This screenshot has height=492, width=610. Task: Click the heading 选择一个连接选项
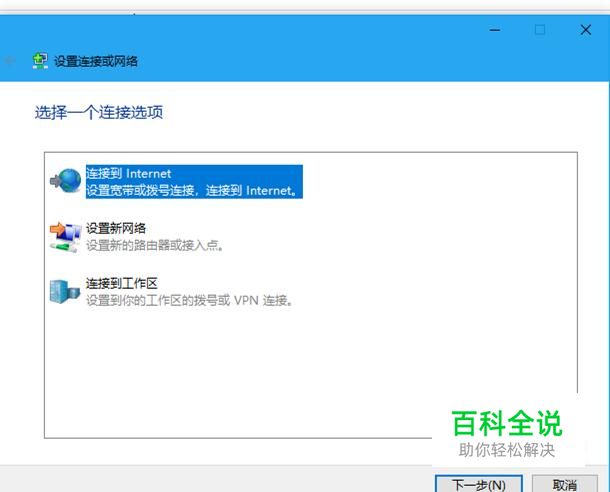99,112
